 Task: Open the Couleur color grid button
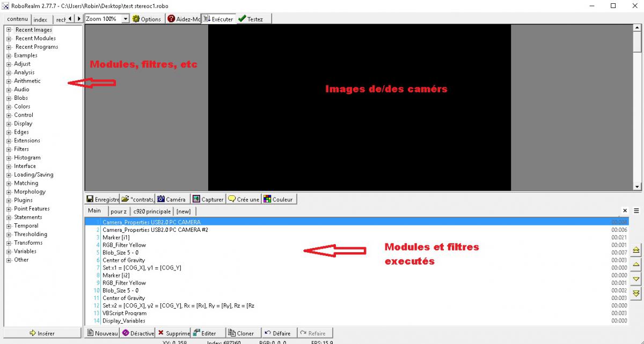coord(279,199)
